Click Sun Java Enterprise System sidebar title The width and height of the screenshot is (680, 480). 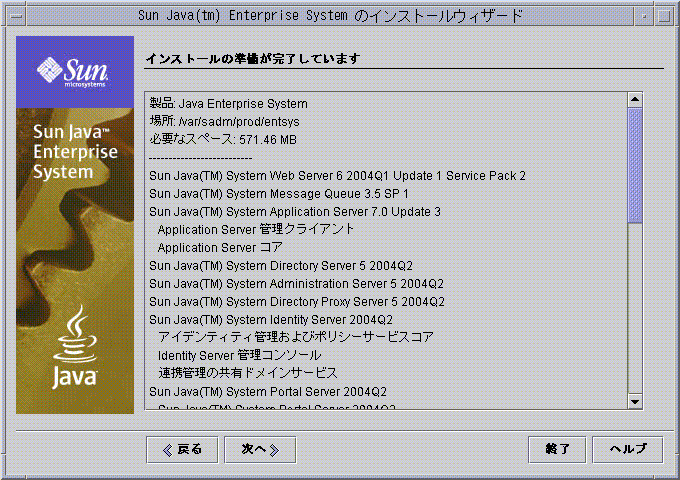point(75,152)
